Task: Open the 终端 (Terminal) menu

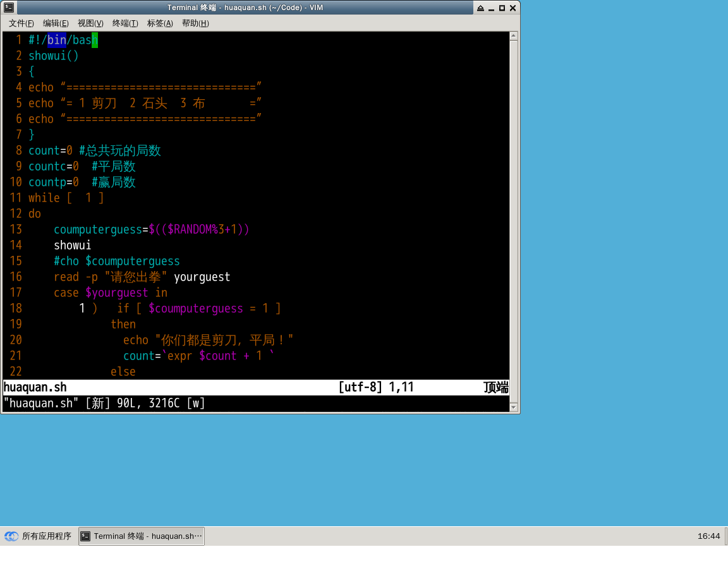Action: tap(125, 23)
